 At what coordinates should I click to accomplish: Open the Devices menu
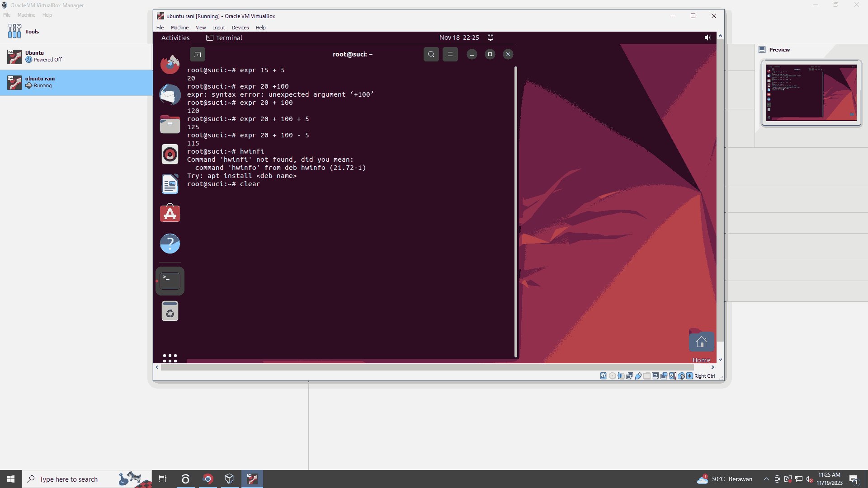pos(240,28)
